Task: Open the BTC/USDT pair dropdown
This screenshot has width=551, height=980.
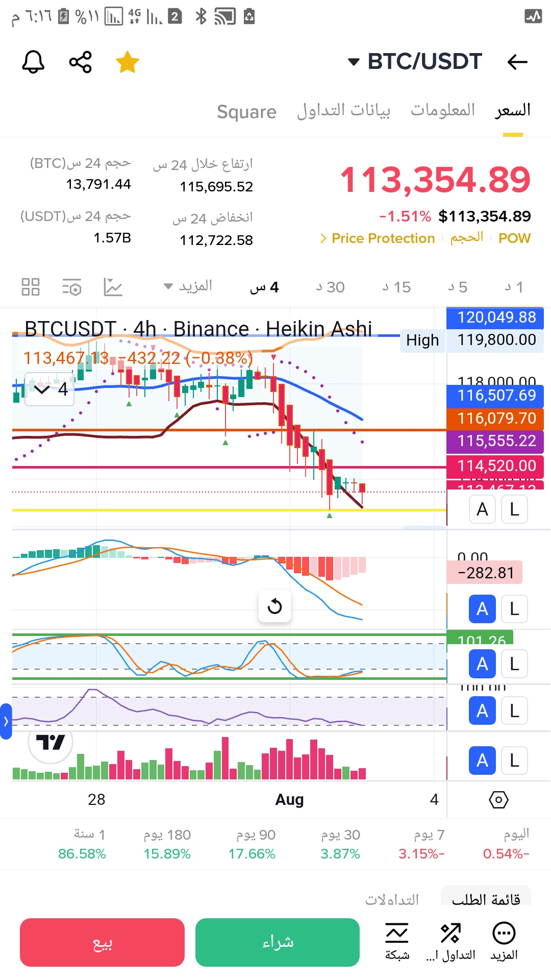Action: coord(415,62)
